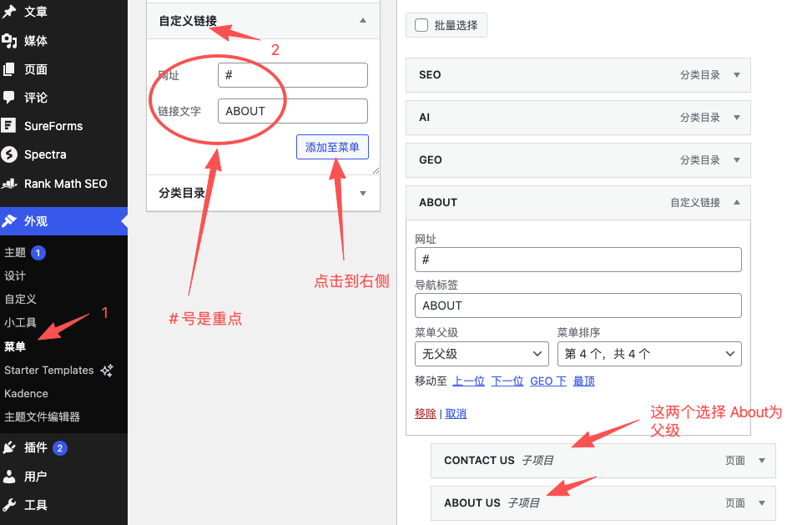Open Media (媒体) icon in sidebar
Viewport: 812px width, 525px height.
[9, 41]
